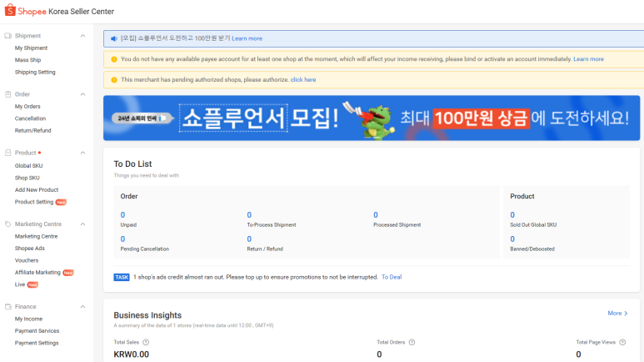Click the Shopee logo icon

tap(10, 10)
